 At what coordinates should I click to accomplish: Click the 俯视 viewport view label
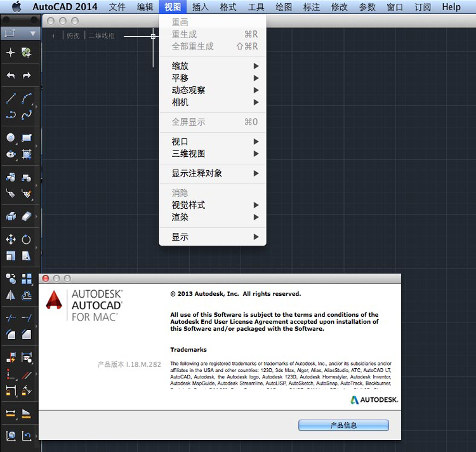73,36
